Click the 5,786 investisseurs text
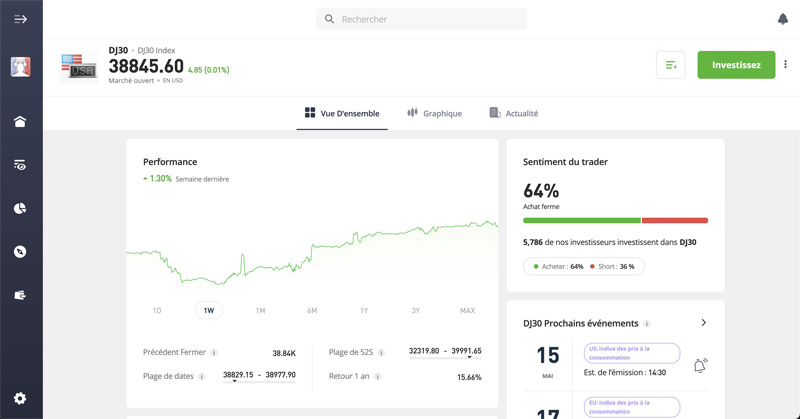This screenshot has width=800, height=419. point(609,242)
